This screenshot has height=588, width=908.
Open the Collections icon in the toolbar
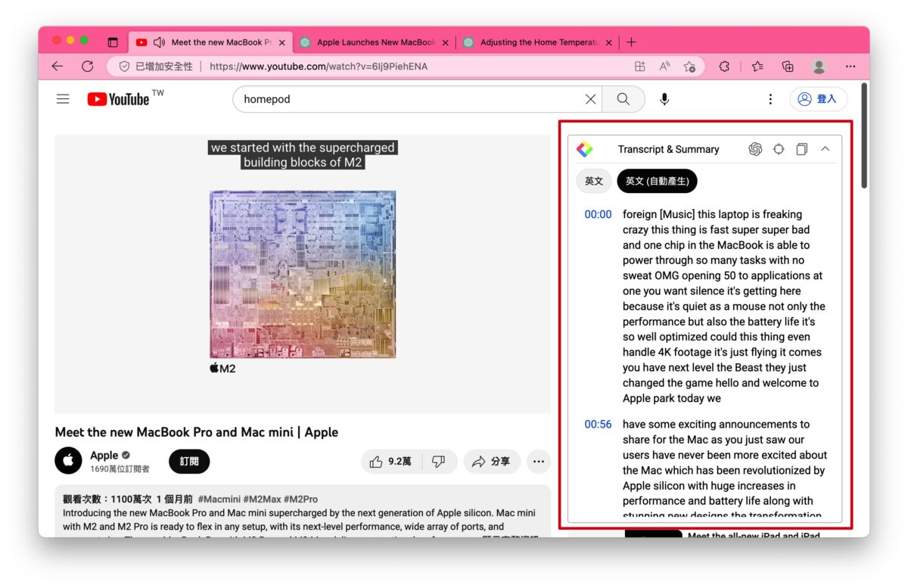click(x=788, y=67)
